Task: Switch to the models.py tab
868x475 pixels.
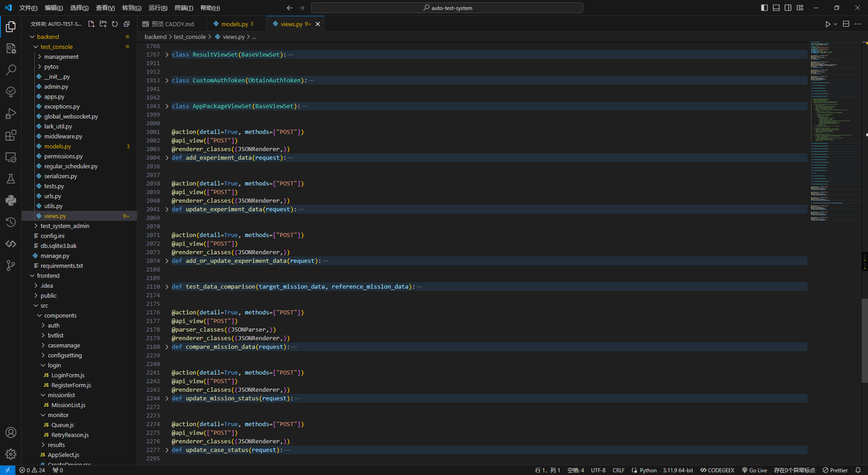Action: [x=236, y=24]
